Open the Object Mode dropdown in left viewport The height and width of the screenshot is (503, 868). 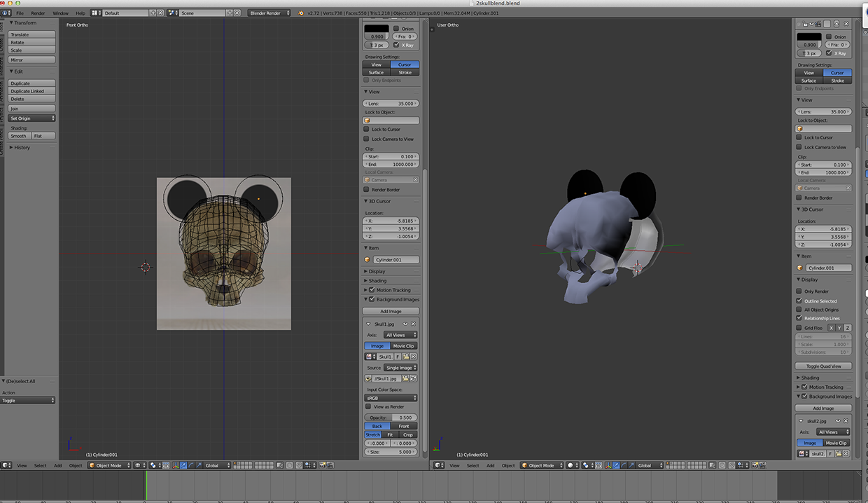click(109, 465)
